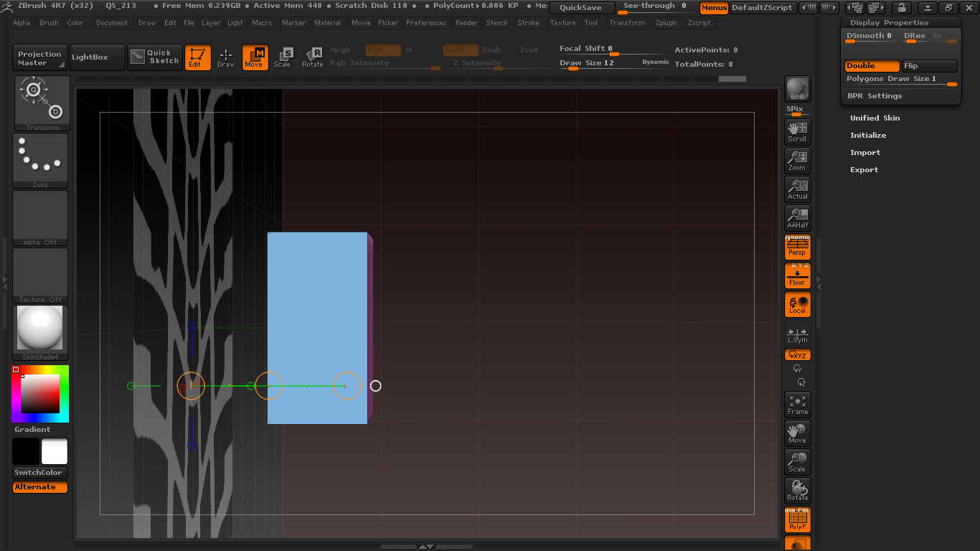Image resolution: width=980 pixels, height=551 pixels.
Task: Click the BPR render button
Action: [x=797, y=89]
